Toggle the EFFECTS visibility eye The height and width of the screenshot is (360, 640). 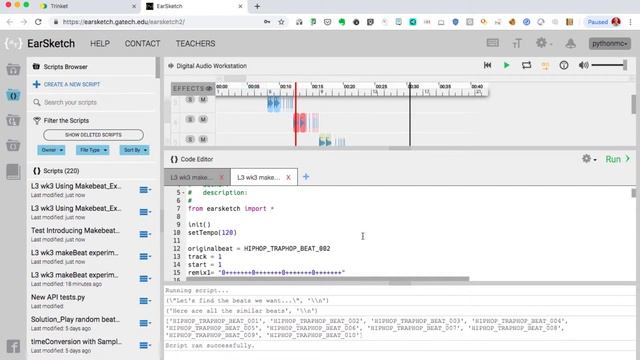pos(209,88)
